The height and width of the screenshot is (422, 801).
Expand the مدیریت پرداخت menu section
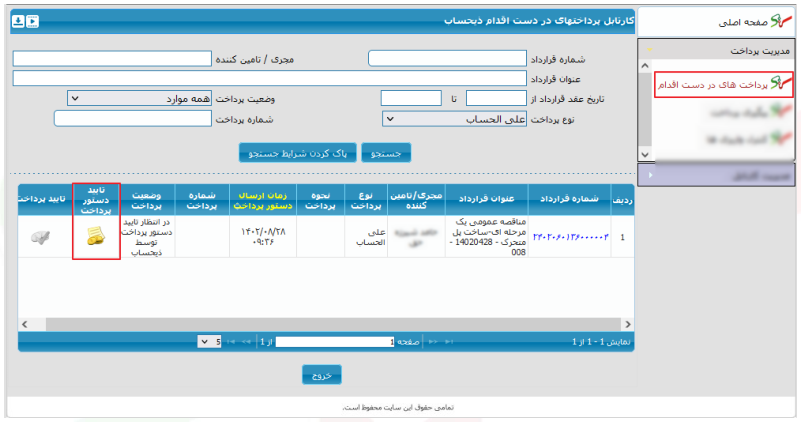716,51
